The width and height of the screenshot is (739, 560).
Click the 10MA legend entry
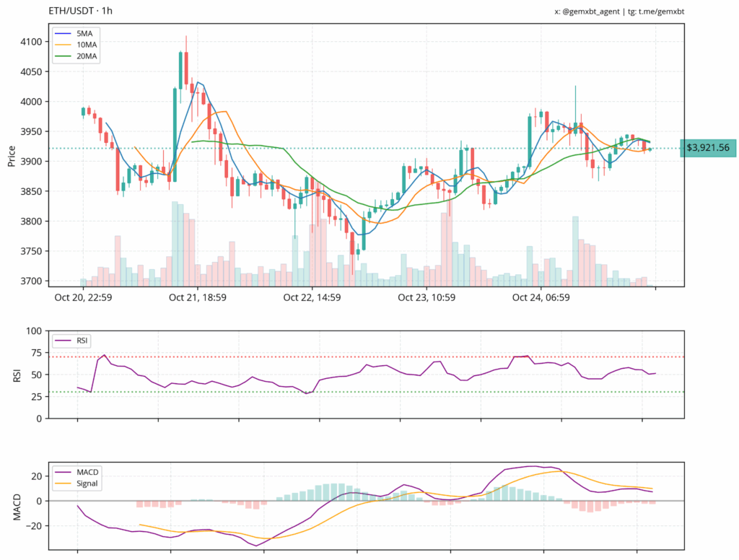87,44
